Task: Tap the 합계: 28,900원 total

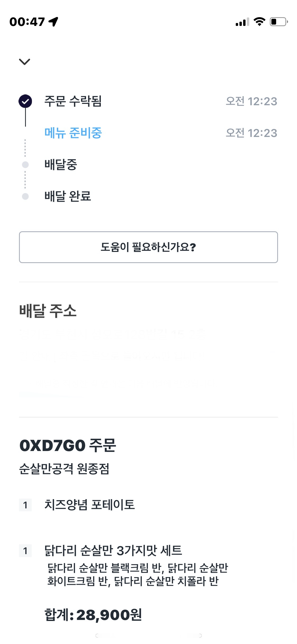Action: coord(93,615)
